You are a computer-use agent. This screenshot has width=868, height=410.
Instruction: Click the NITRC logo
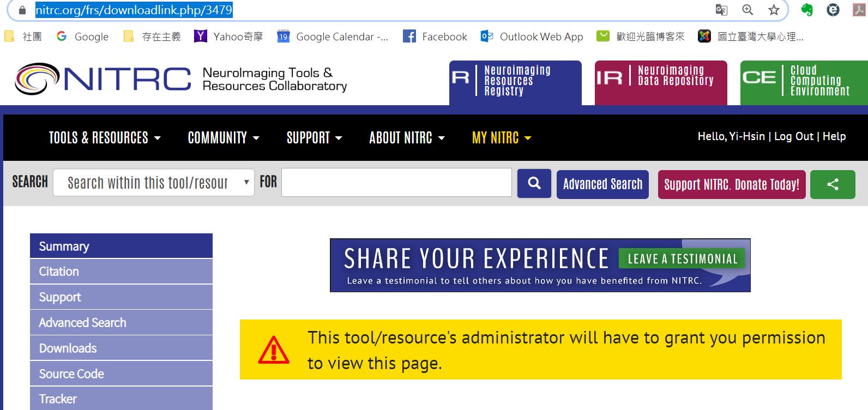click(x=103, y=79)
